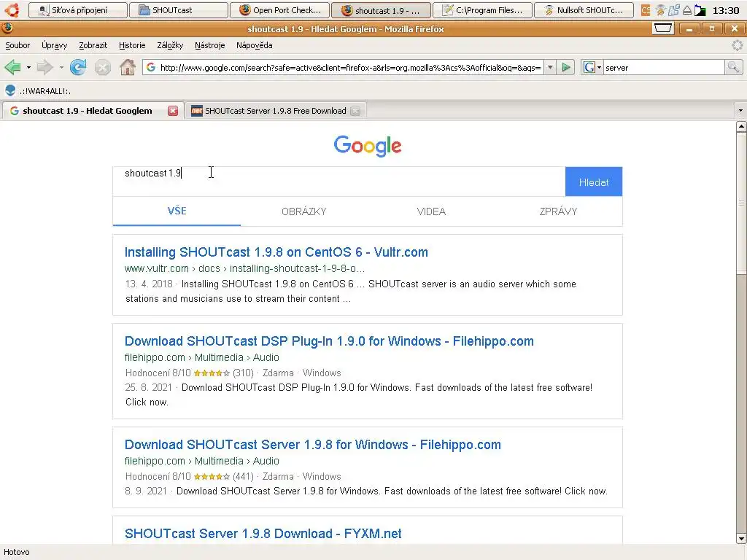Click the monitor tray icon beside the clock
Image resolution: width=747 pixels, height=560 pixels.
coord(700,10)
